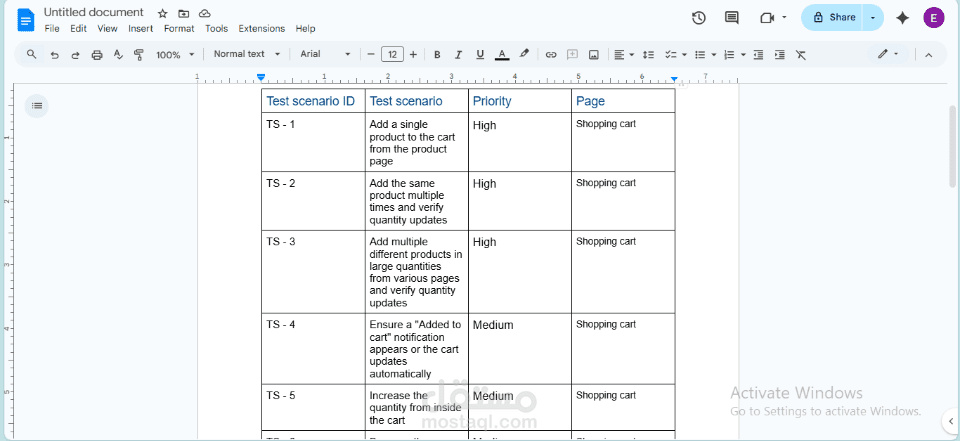Open the Help menu
The image size is (960, 441).
[306, 29]
